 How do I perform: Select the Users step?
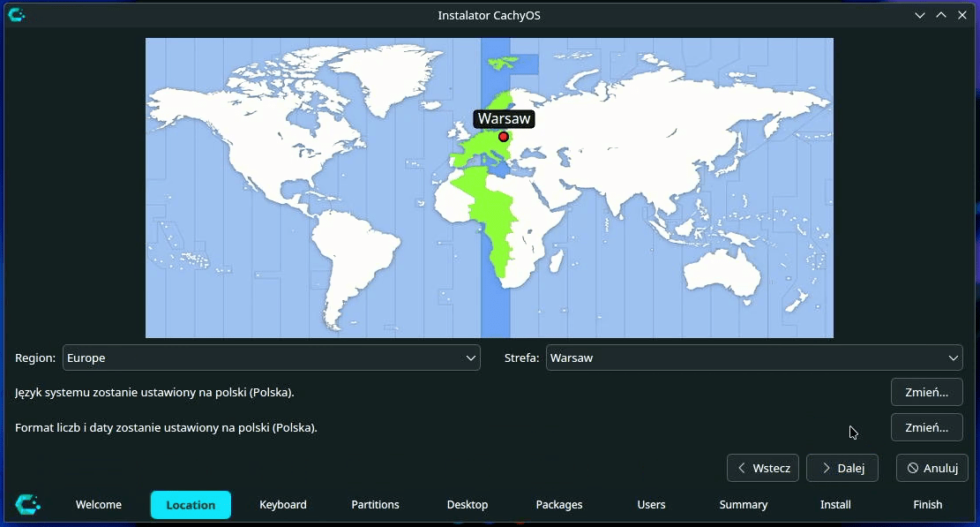[x=651, y=505]
